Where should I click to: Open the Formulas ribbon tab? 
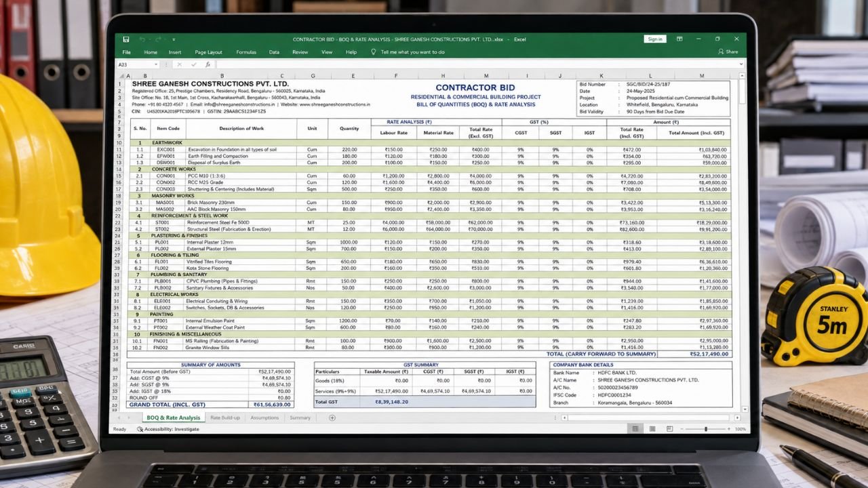coord(246,52)
